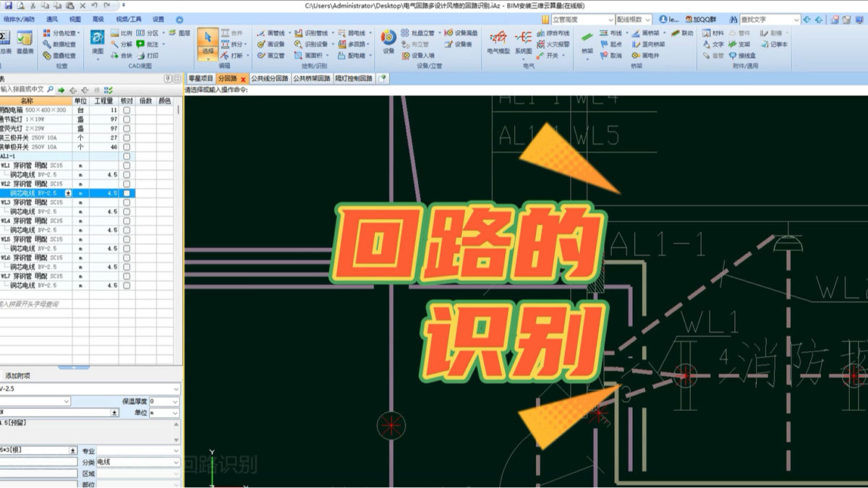Click the 配电箱 distribution box tool
868x488 pixels.
pyautogui.click(x=355, y=56)
